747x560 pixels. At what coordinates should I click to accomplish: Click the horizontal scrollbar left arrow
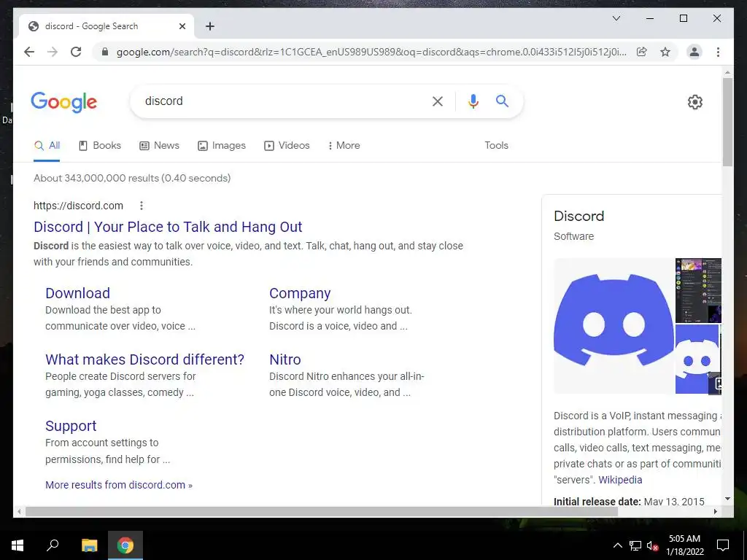[18, 512]
